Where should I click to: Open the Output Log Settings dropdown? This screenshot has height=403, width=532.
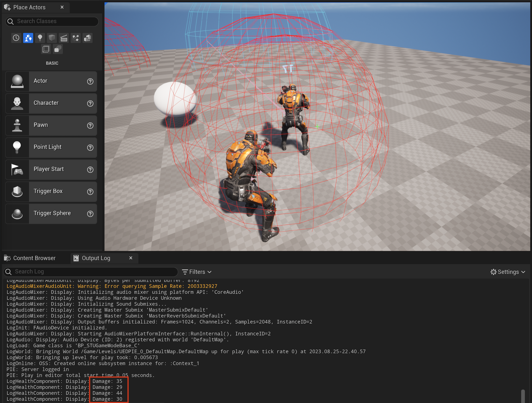coord(508,272)
